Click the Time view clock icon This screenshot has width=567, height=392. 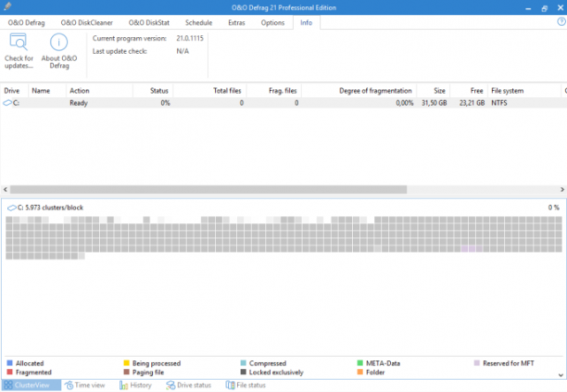pos(69,386)
